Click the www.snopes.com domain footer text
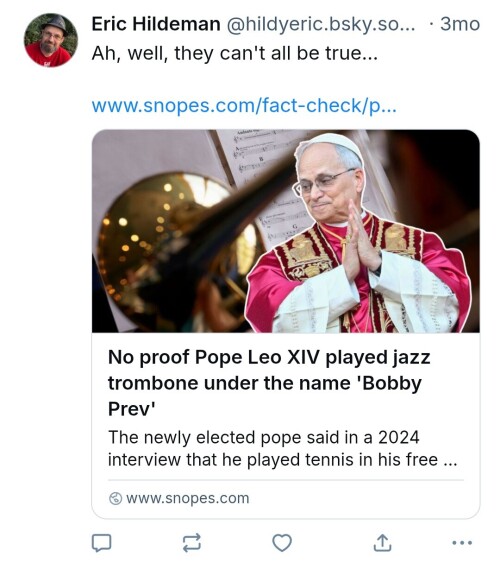The width and height of the screenshot is (500, 563). click(188, 498)
